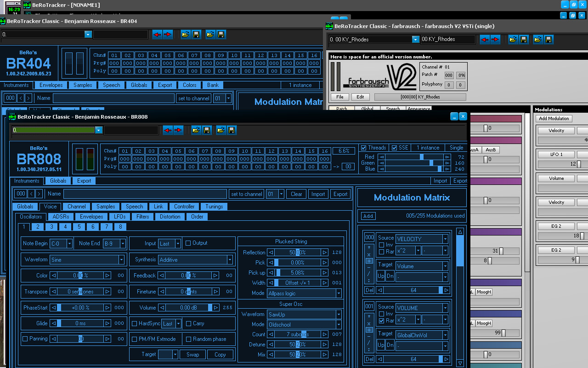Viewport: 588px width, 368px height.
Task: Click red right arrow in farbrausch V2 window toolbar
Action: (495, 40)
